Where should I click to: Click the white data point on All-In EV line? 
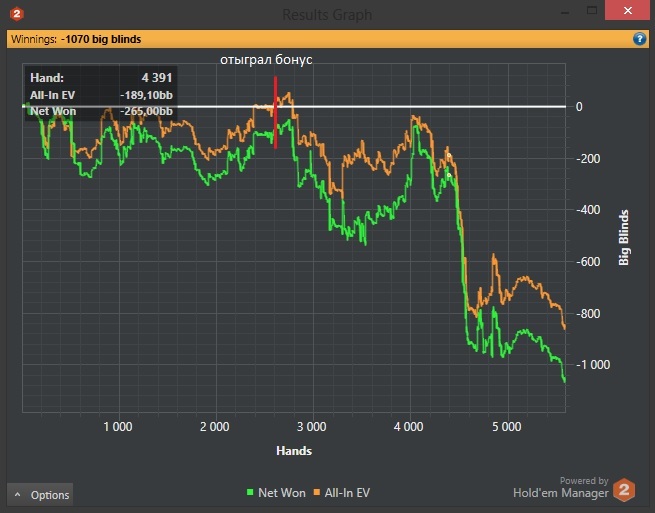click(449, 155)
